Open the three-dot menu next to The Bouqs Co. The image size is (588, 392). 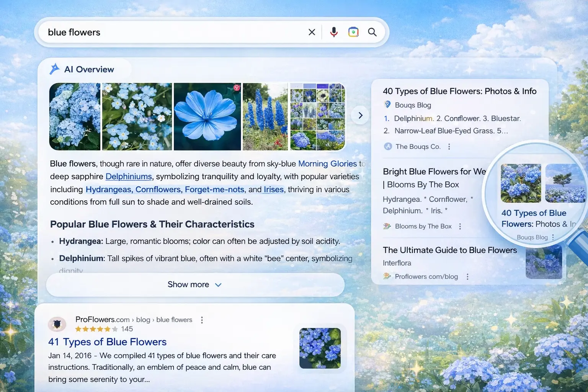click(449, 146)
